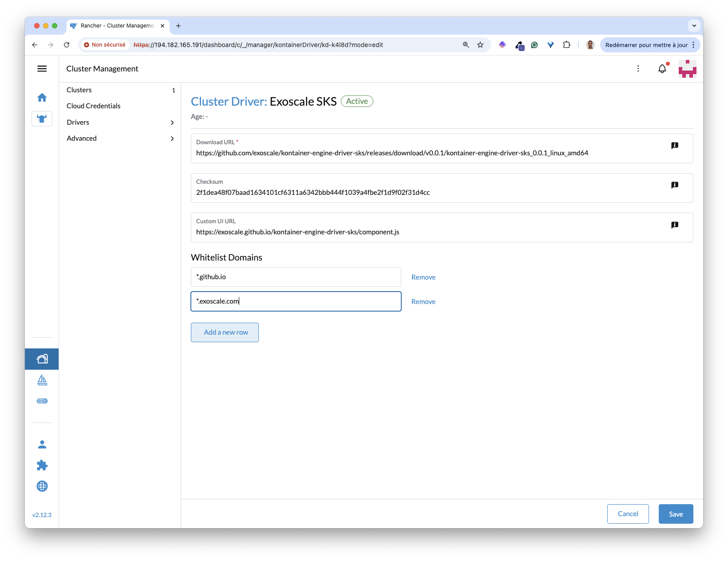
Task: Click the Rancher avatar in the top-right corner
Action: [687, 69]
